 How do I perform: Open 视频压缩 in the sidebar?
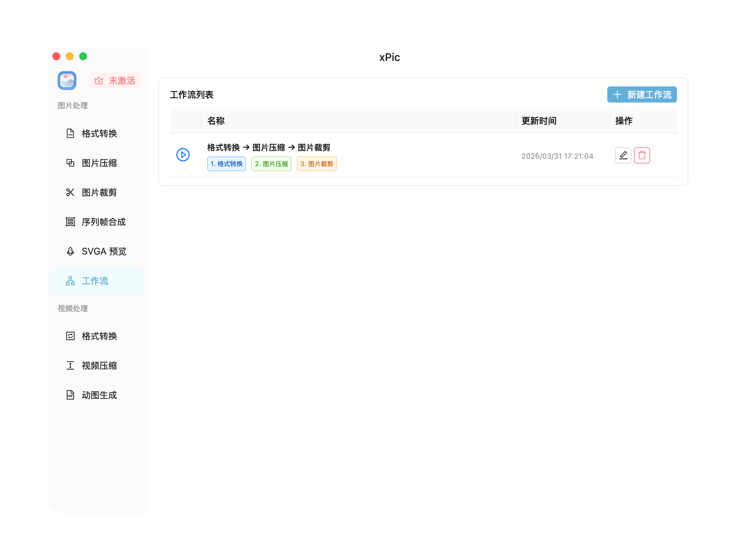pyautogui.click(x=99, y=365)
